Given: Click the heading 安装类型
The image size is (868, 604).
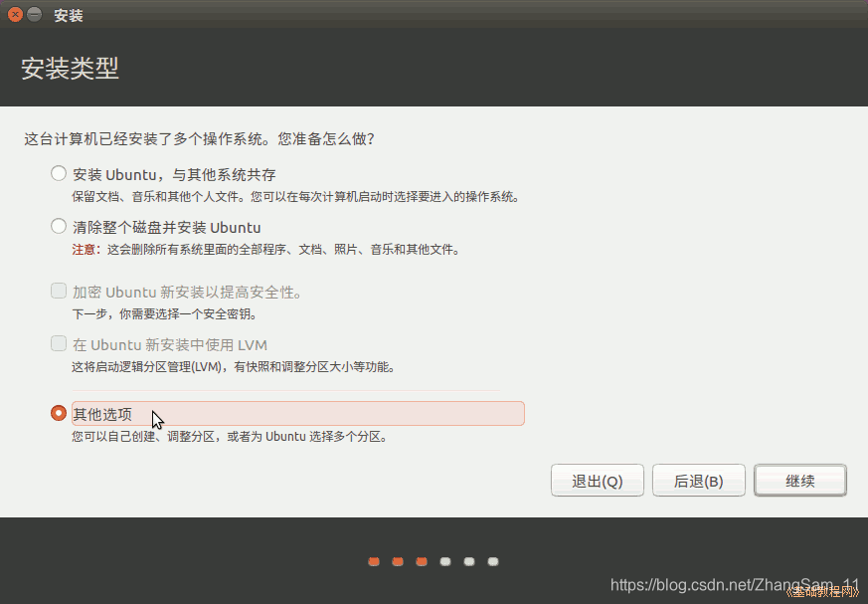Looking at the screenshot, I should point(71,68).
